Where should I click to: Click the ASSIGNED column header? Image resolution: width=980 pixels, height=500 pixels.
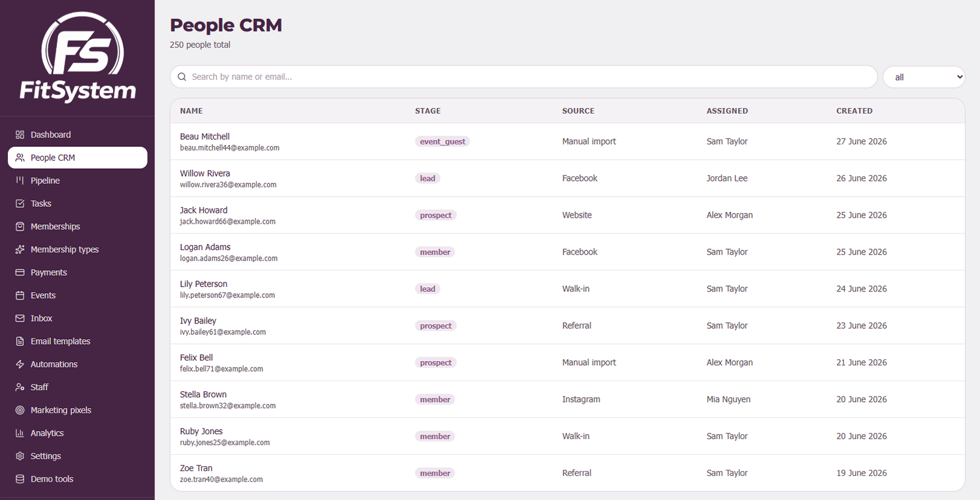click(727, 111)
